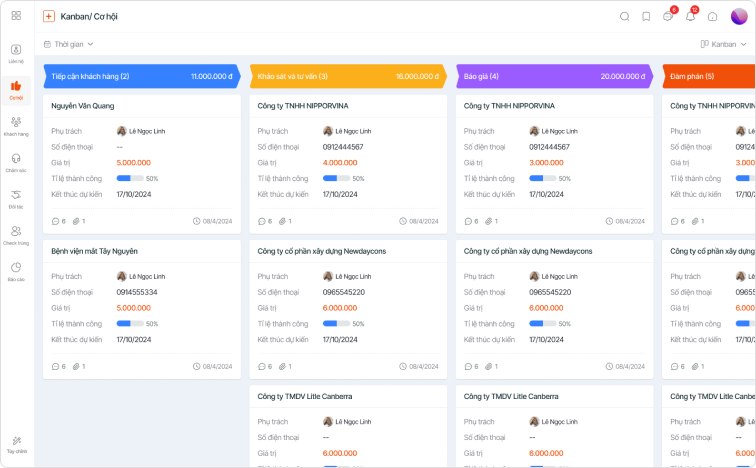Click the orange plus add button
Viewport: 756px width, 468px height.
(x=49, y=16)
